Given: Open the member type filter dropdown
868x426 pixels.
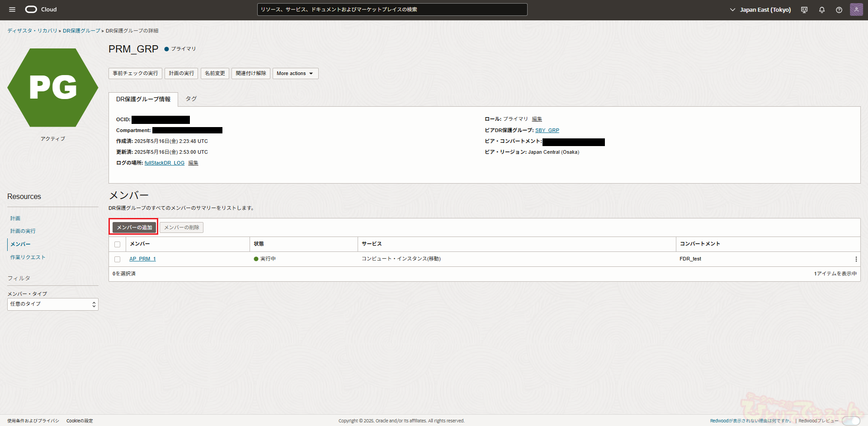Looking at the screenshot, I should coord(53,304).
